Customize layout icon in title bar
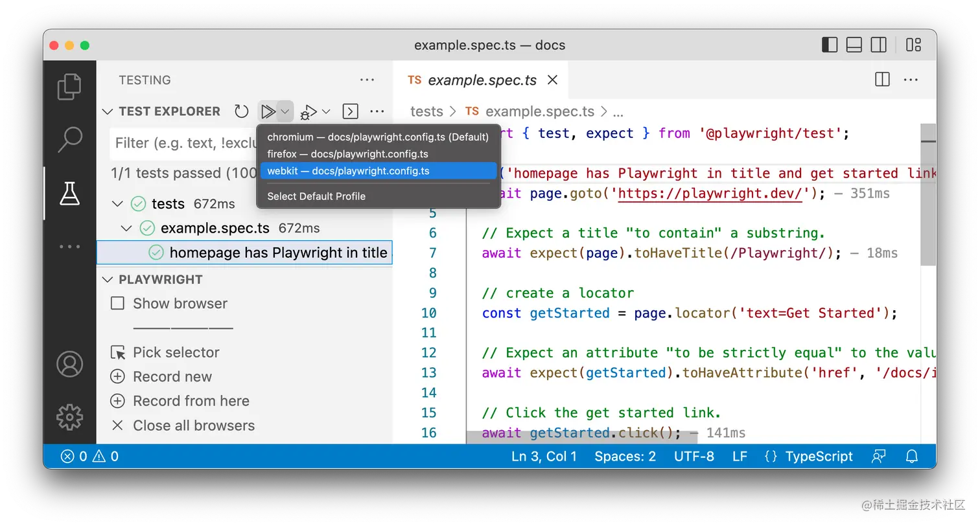Image resolution: width=980 pixels, height=526 pixels. (914, 45)
